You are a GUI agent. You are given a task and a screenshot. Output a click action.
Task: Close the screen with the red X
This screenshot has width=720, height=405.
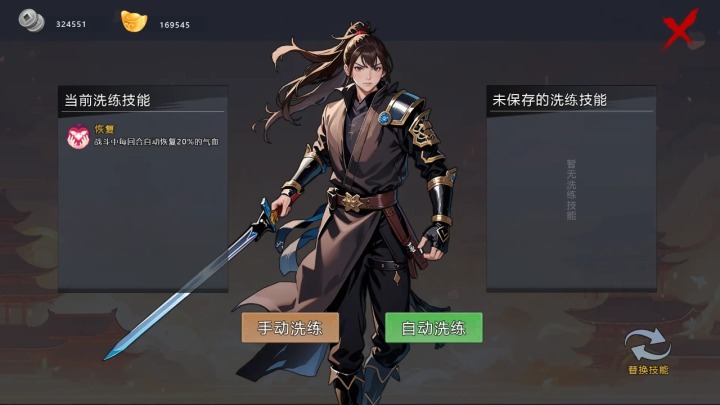click(x=680, y=29)
